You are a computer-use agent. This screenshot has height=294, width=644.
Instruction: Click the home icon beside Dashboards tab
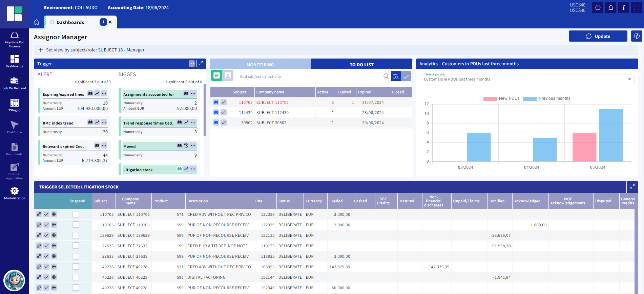(37, 22)
